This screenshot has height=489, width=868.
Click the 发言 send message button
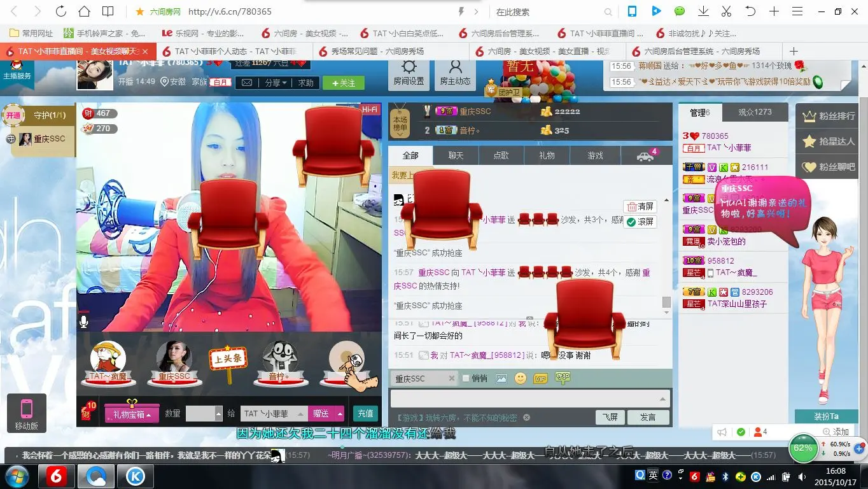click(x=648, y=417)
